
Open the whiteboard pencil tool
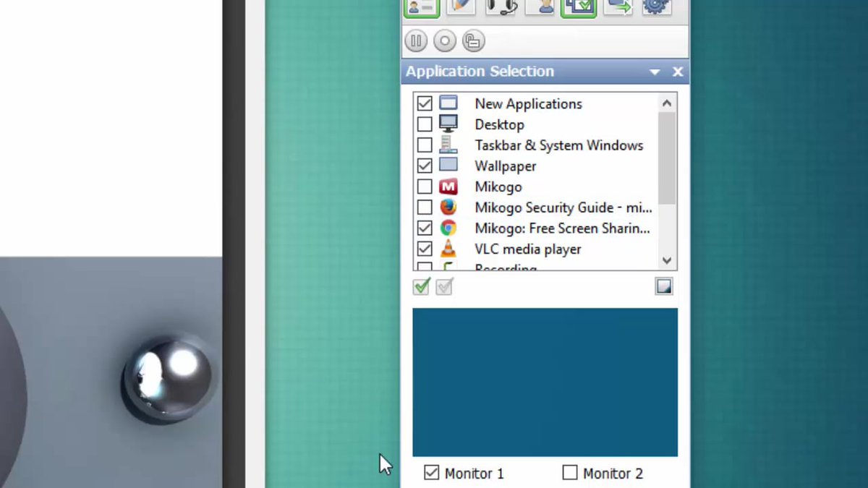pos(461,7)
